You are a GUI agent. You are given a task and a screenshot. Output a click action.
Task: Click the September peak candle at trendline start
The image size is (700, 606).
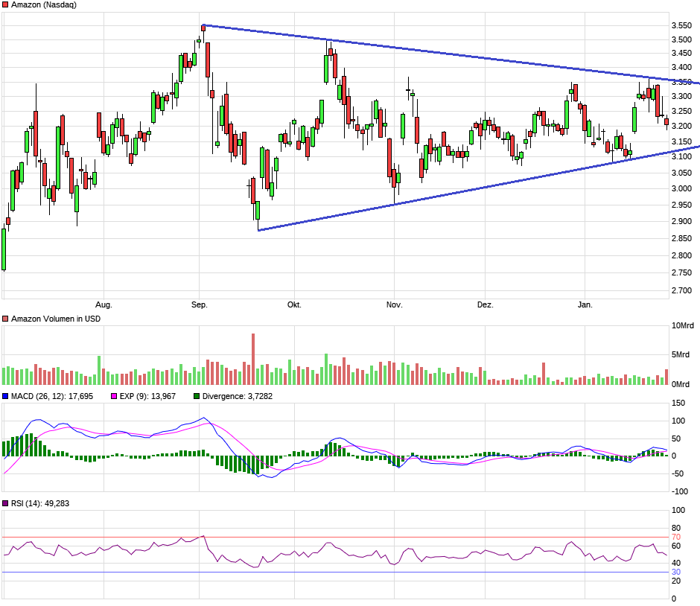point(203,28)
